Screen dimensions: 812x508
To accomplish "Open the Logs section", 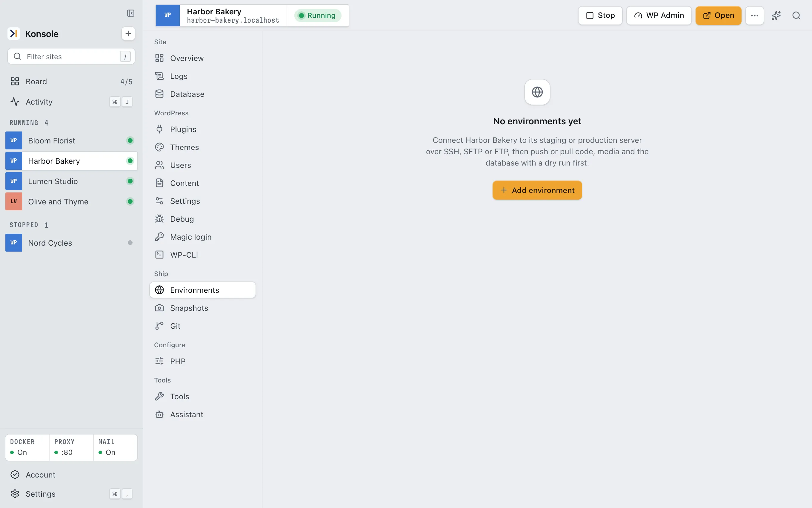I will 203,76.
